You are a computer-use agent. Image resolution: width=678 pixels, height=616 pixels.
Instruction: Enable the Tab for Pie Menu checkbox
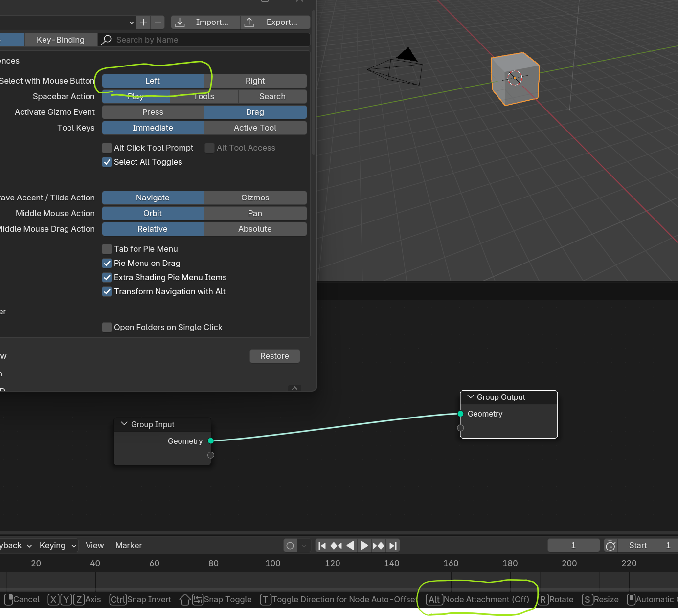107,249
